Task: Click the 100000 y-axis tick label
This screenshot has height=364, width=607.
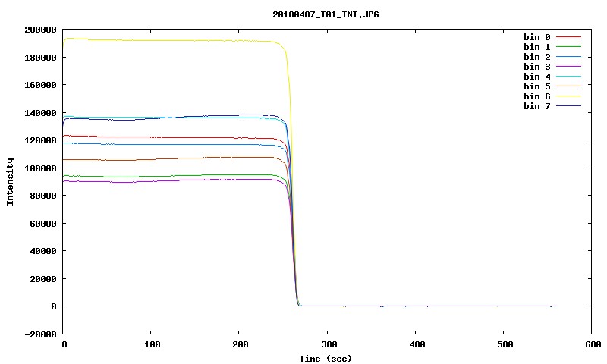Action: (41, 168)
